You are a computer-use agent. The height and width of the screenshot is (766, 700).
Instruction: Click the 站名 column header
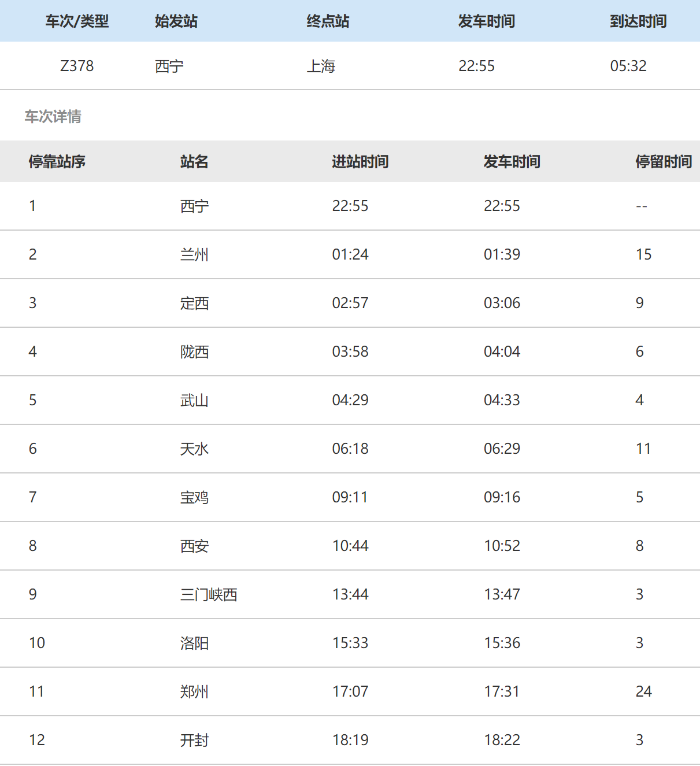point(194,162)
